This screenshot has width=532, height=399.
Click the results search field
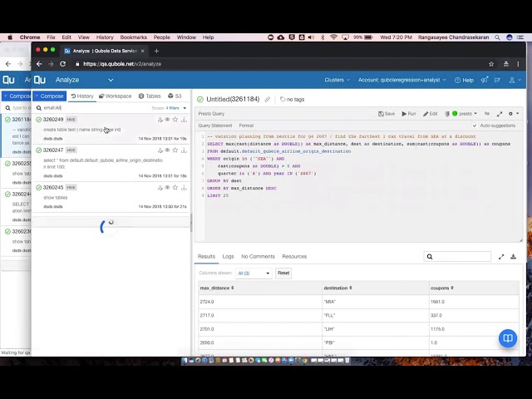tap(457, 257)
